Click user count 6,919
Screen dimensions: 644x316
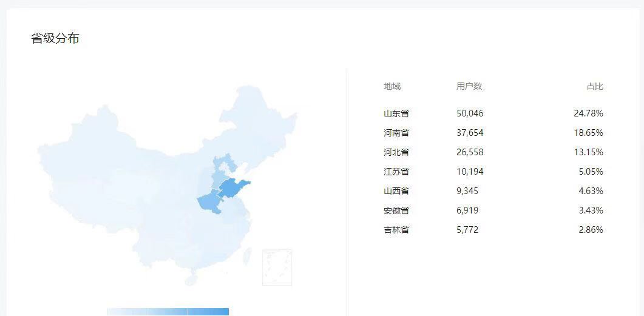pyautogui.click(x=467, y=210)
